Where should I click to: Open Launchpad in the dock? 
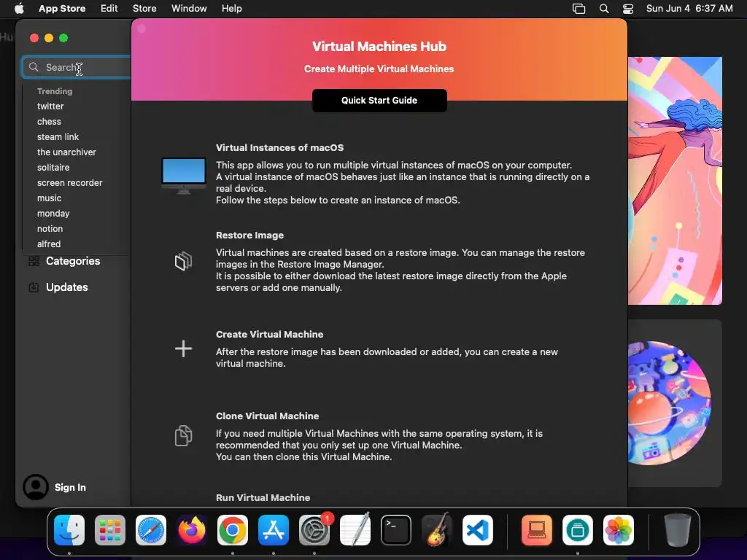(x=110, y=530)
